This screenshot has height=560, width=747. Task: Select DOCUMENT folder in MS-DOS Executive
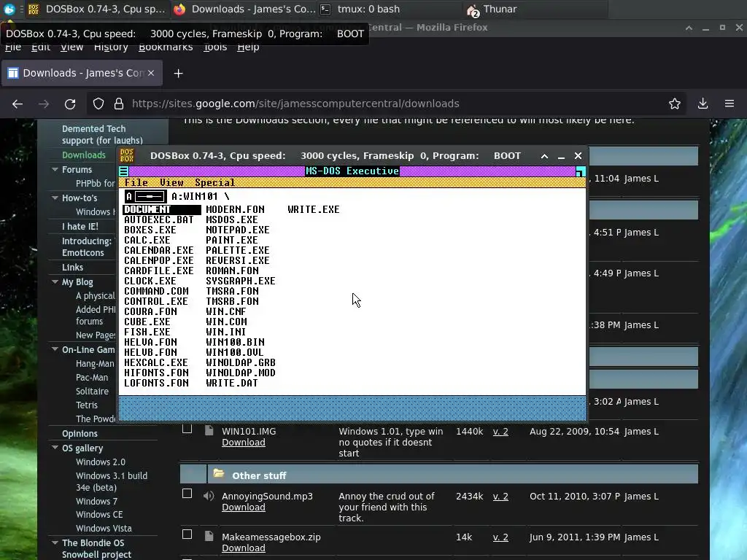coord(162,209)
